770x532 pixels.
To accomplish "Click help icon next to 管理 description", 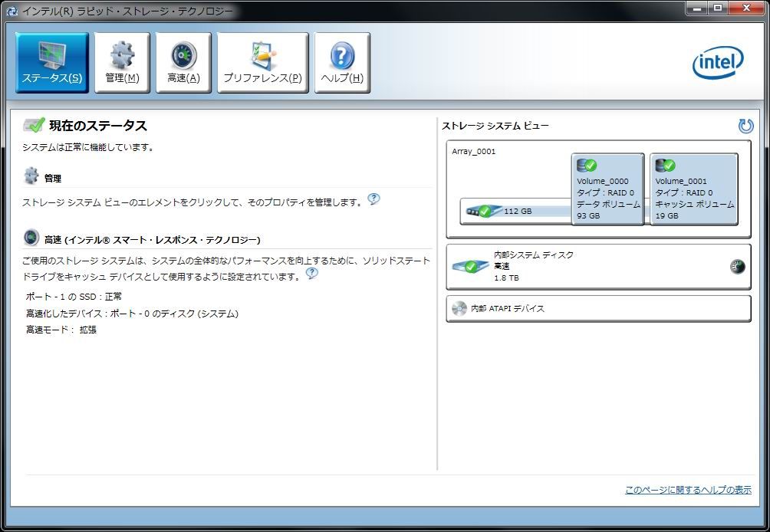I will (x=373, y=199).
